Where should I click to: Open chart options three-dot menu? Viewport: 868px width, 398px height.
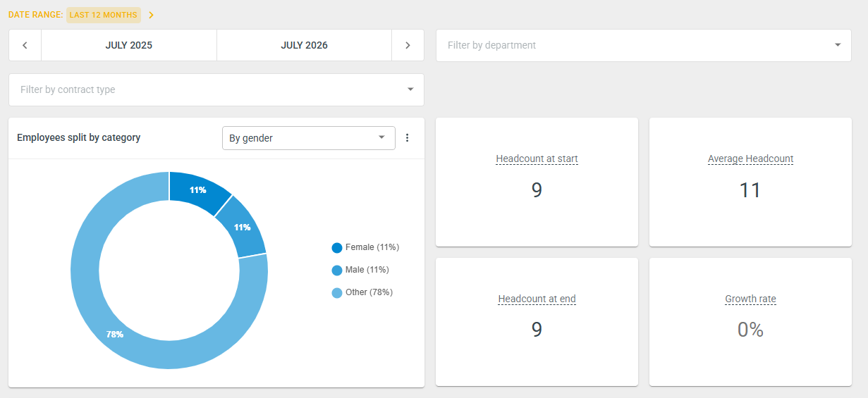[x=407, y=138]
